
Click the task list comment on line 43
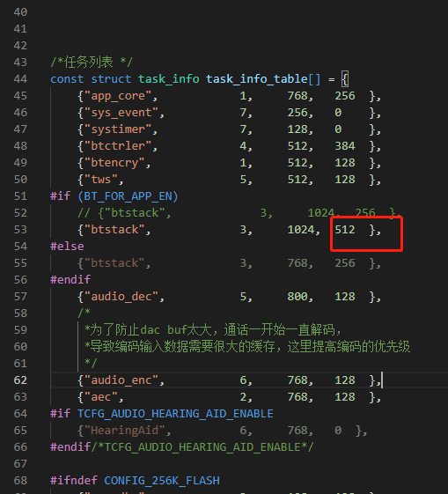92,62
